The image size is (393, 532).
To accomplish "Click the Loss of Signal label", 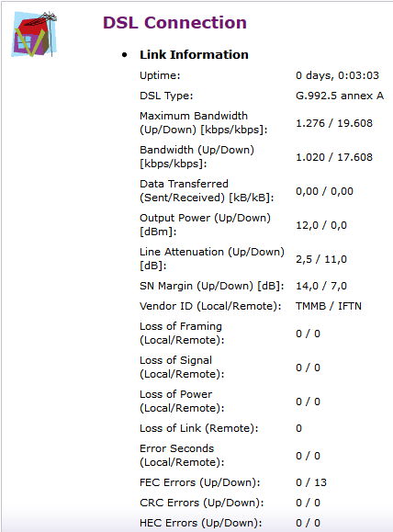I will [x=182, y=368].
